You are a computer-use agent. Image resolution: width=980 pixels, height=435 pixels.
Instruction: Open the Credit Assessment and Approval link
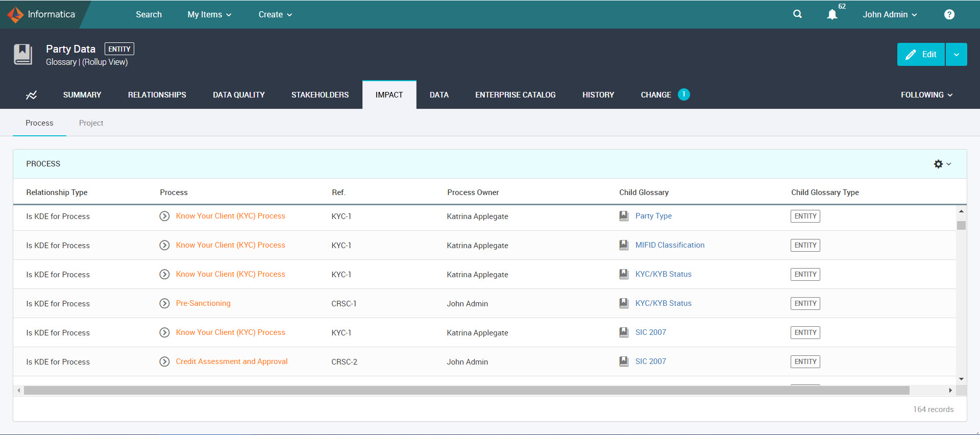(x=232, y=361)
